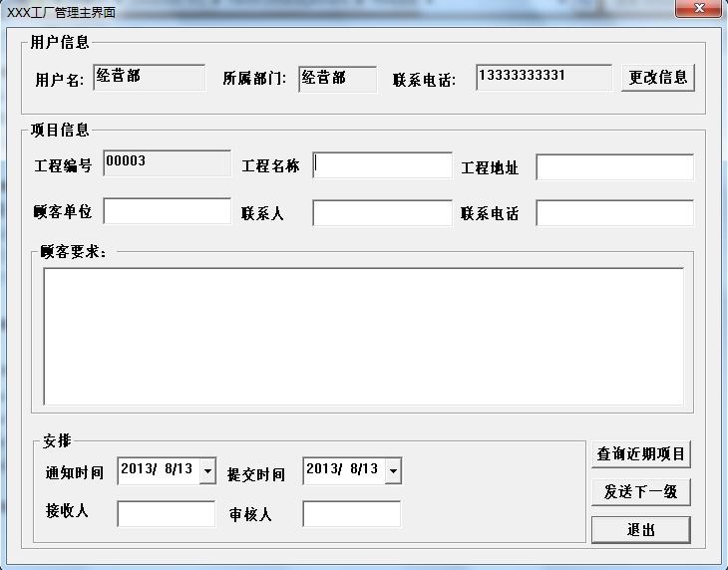This screenshot has height=570, width=728.
Task: Click the 安排 group title
Action: click(57, 440)
